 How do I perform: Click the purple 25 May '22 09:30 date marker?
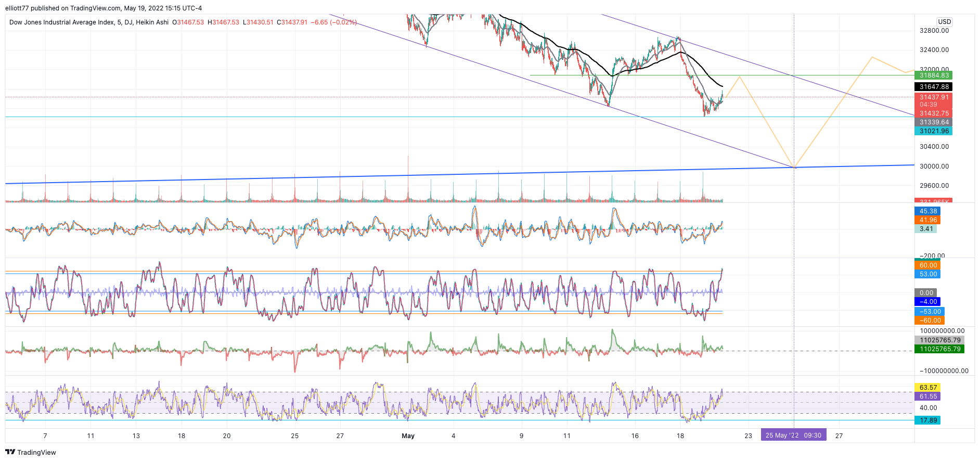(x=793, y=436)
